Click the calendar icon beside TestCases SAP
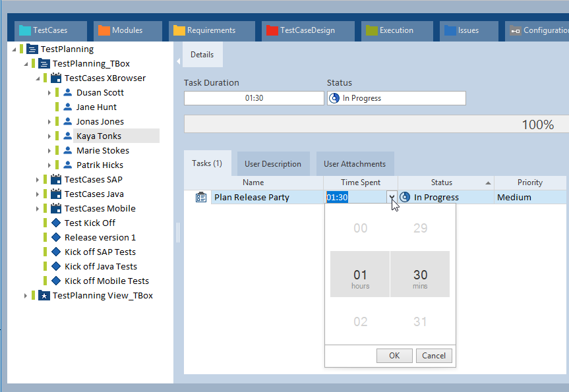 click(x=55, y=180)
